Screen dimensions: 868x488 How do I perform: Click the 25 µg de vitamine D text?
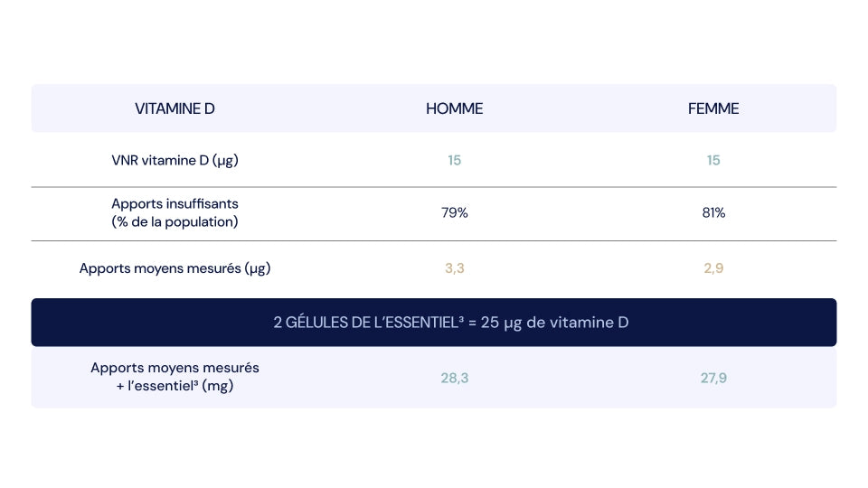point(554,323)
